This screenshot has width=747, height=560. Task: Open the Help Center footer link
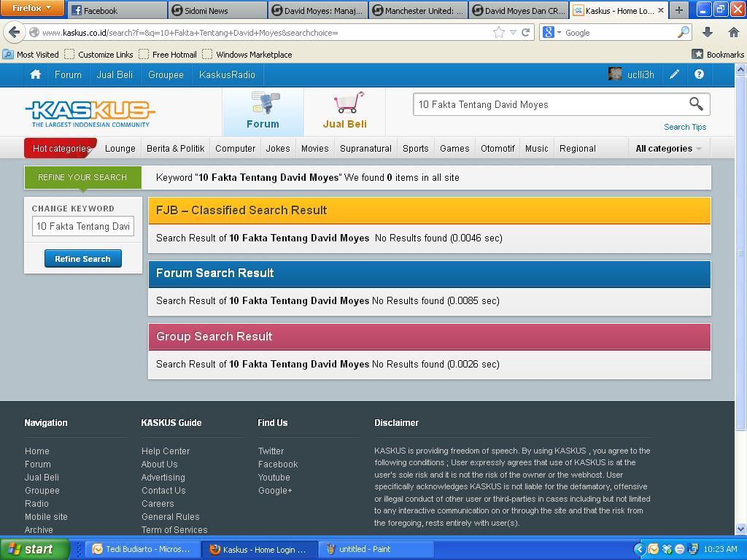coord(166,451)
